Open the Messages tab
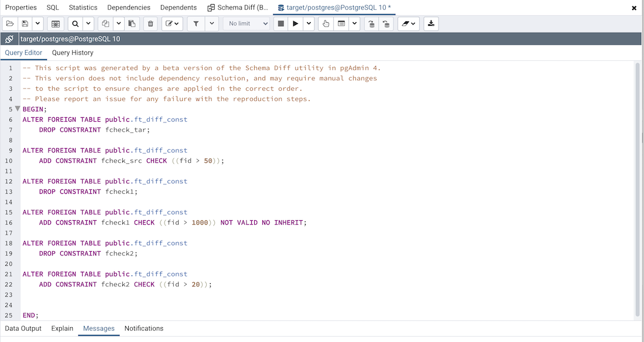The width and height of the screenshot is (644, 342). tap(98, 329)
